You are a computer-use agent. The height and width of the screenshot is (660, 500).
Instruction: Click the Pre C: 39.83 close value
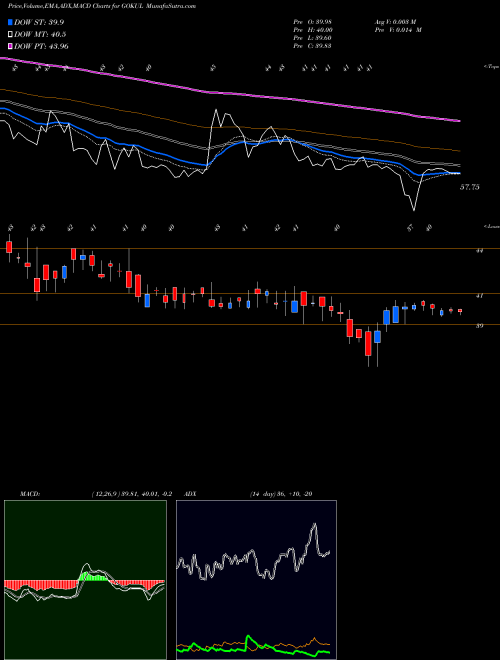point(312,46)
